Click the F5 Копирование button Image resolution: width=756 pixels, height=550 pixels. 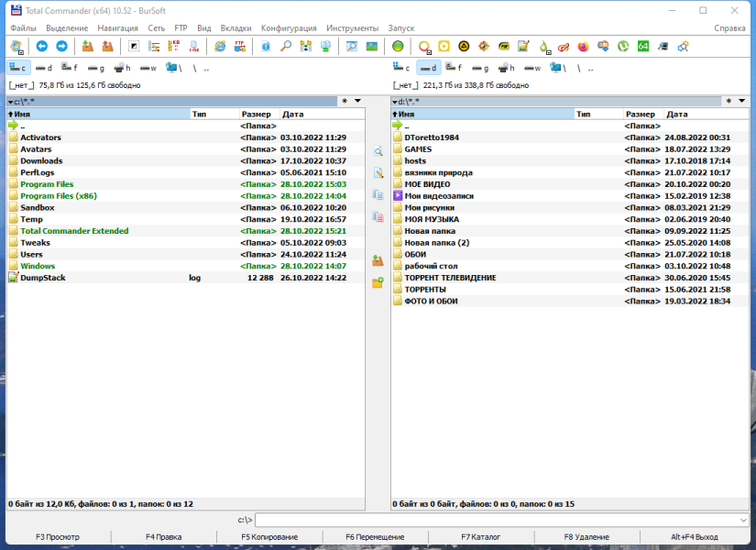click(269, 537)
